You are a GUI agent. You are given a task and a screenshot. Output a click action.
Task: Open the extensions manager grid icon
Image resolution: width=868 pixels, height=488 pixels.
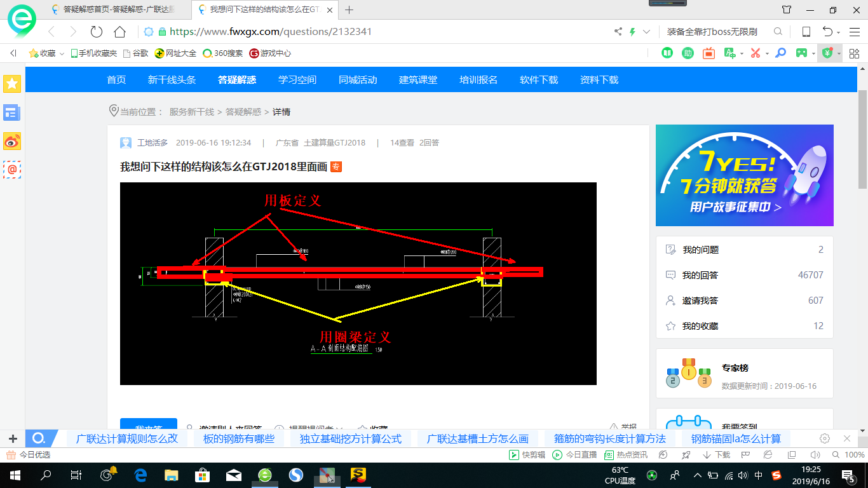[x=855, y=53]
